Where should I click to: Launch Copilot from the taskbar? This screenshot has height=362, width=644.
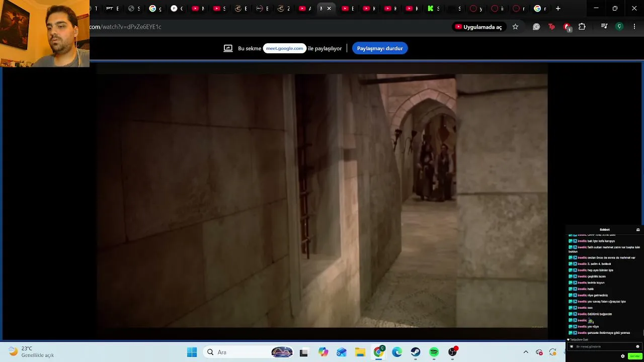point(323,352)
